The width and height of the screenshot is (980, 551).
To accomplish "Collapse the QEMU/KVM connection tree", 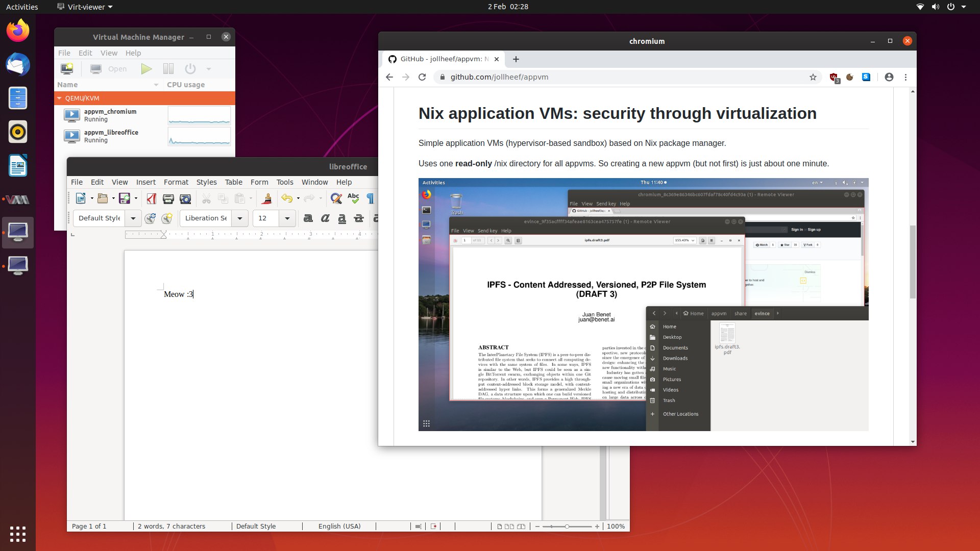I will pos(60,98).
